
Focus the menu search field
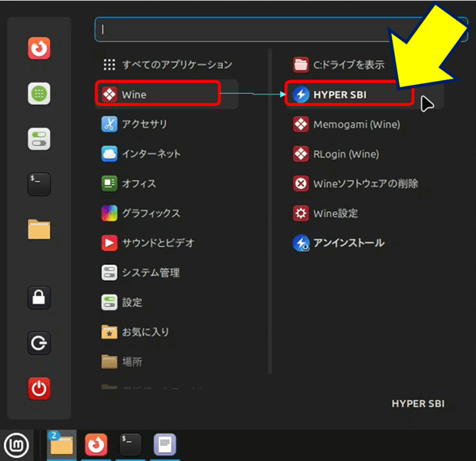click(281, 29)
